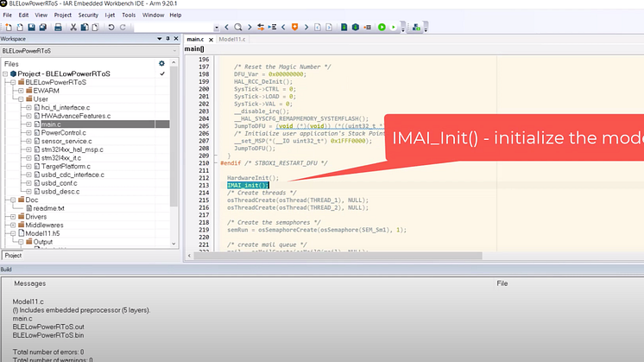Select HWAdvanceFeatures.c in the file tree

click(x=76, y=116)
